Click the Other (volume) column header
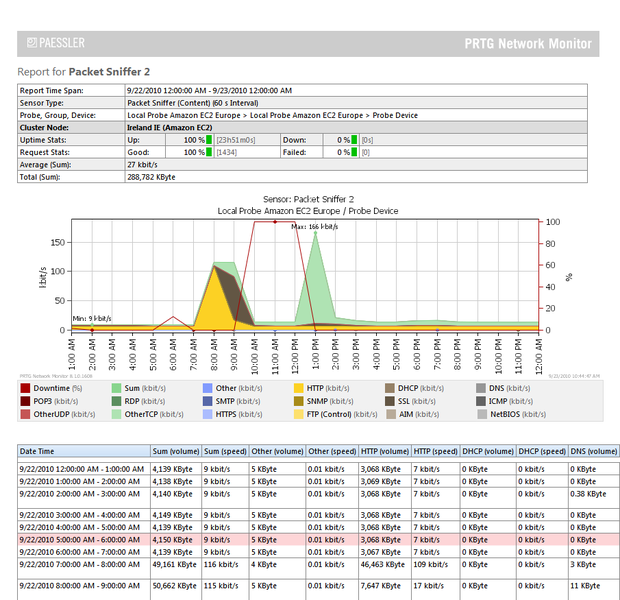 click(x=277, y=451)
